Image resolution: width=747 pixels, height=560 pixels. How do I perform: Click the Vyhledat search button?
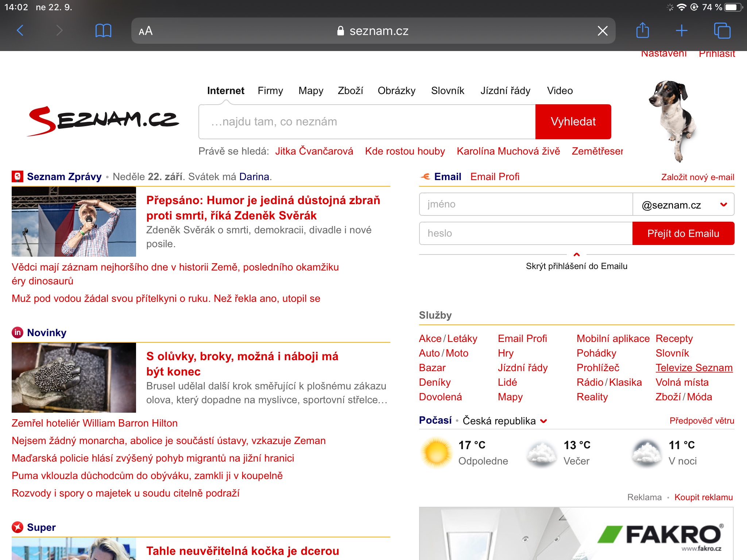point(573,122)
